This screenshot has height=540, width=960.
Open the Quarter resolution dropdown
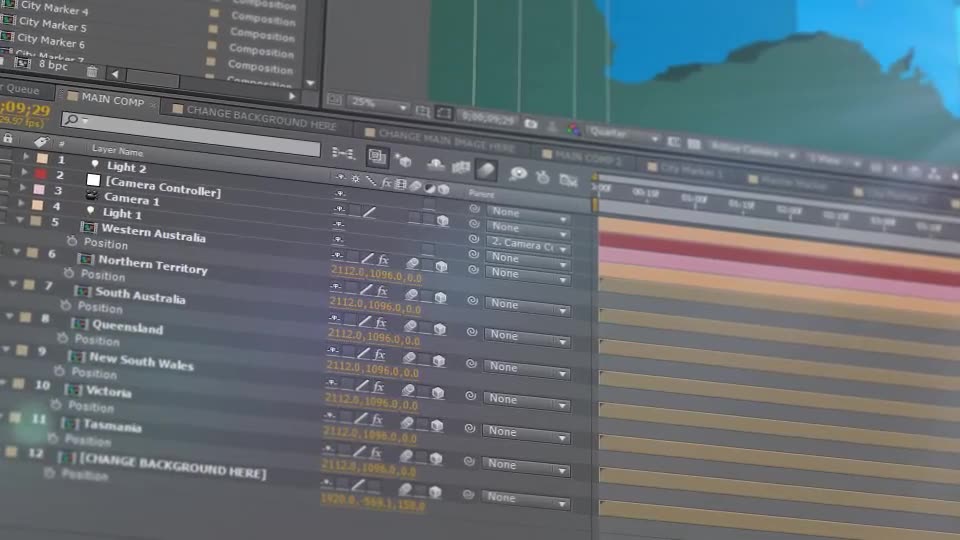623,135
